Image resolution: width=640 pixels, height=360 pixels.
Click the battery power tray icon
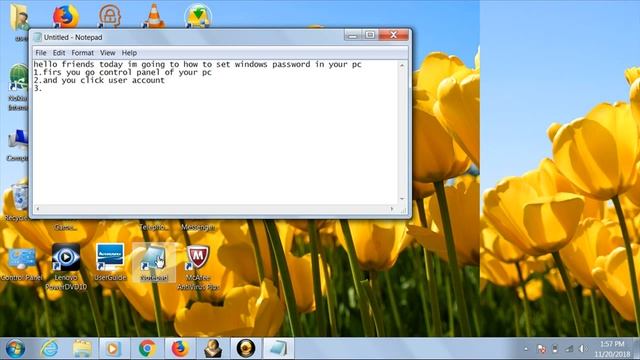tap(555, 349)
